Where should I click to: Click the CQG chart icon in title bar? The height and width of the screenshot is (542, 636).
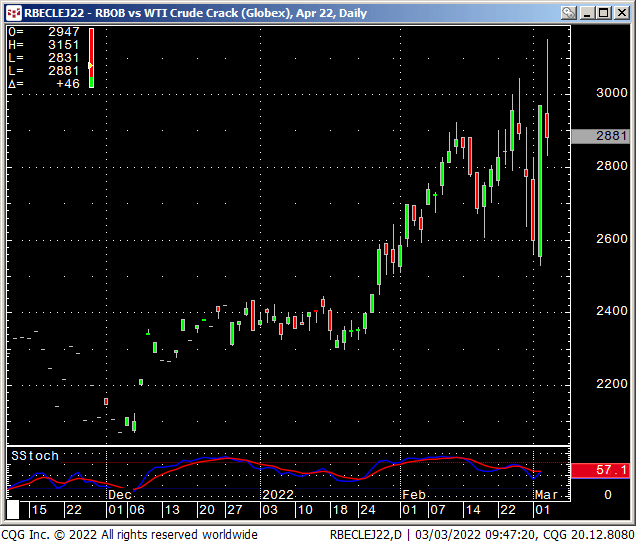tap(14, 13)
